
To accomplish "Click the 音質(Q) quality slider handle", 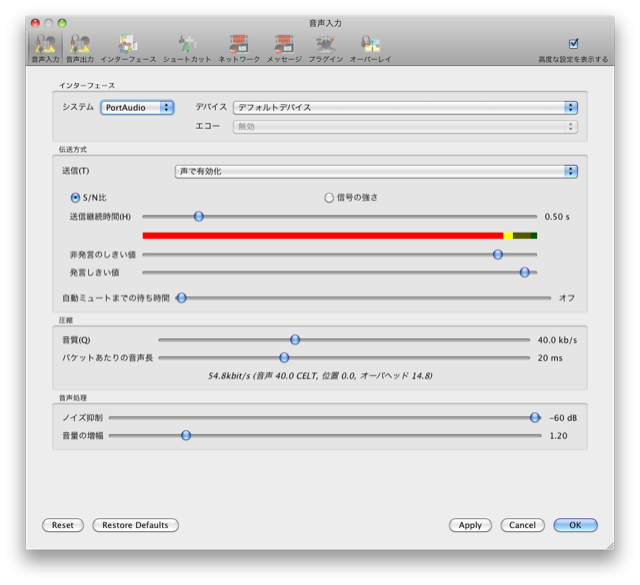I will (295, 340).
